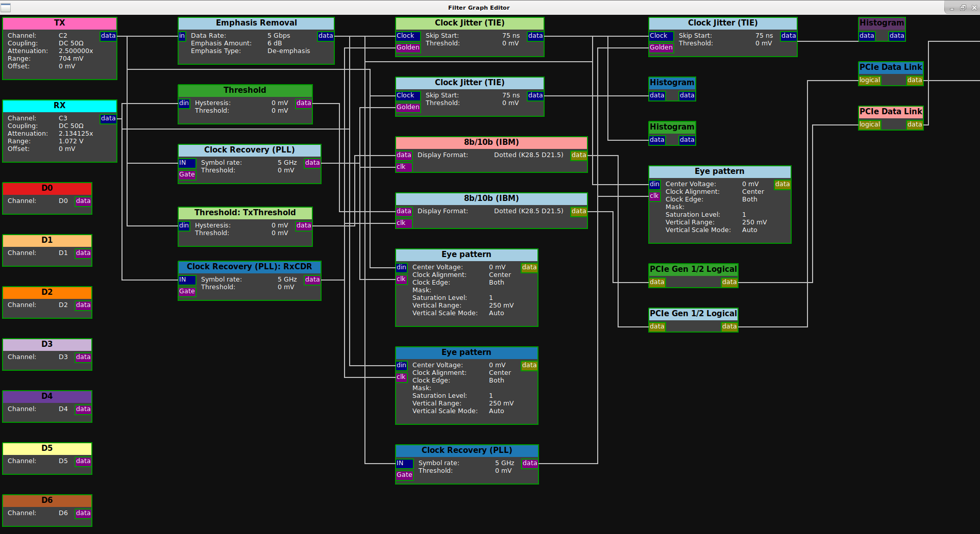Screen dimensions: 980x534
Task: Click Clock port of green-titled Clock Jitter
Action: point(408,36)
